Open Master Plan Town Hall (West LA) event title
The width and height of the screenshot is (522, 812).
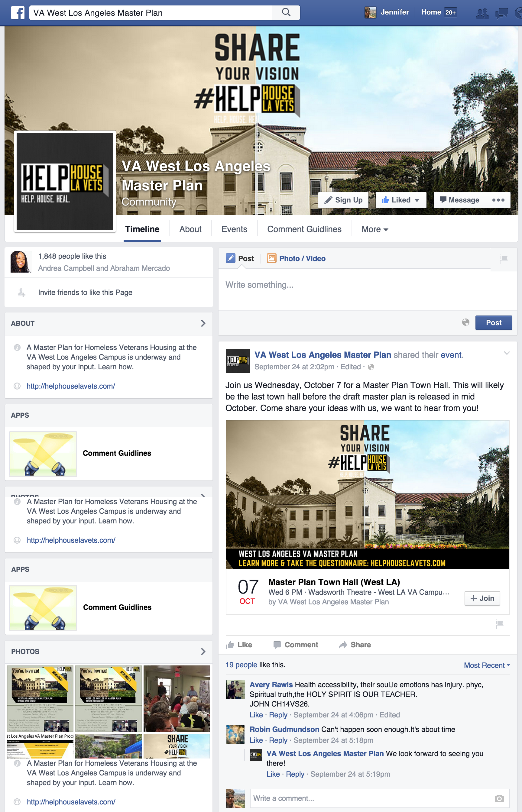click(334, 582)
